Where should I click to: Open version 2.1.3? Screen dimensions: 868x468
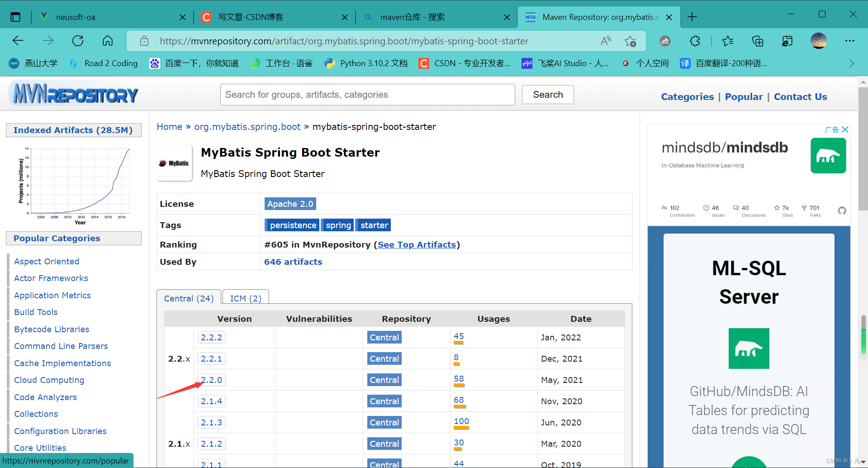pos(211,422)
